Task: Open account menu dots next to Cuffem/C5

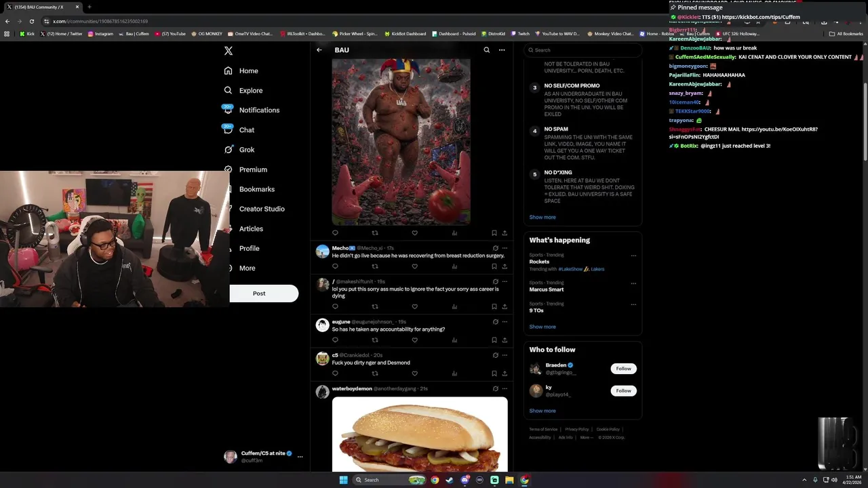Action: tap(300, 457)
